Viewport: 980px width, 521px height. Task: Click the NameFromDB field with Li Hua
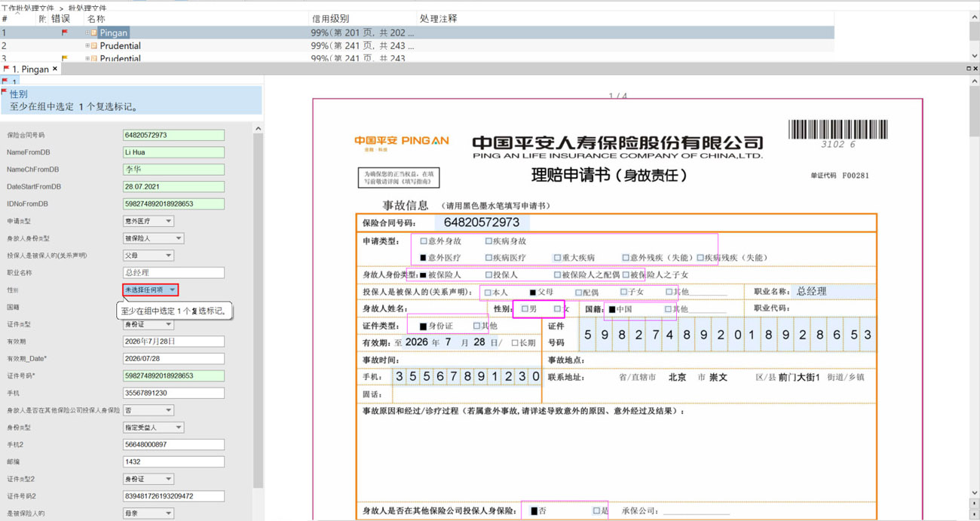click(173, 152)
